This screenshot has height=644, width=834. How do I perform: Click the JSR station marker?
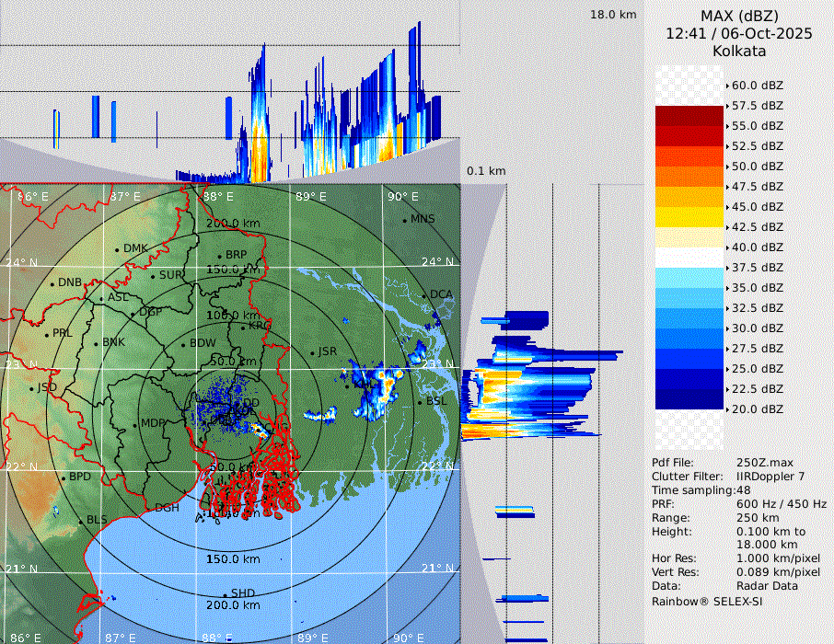[312, 352]
